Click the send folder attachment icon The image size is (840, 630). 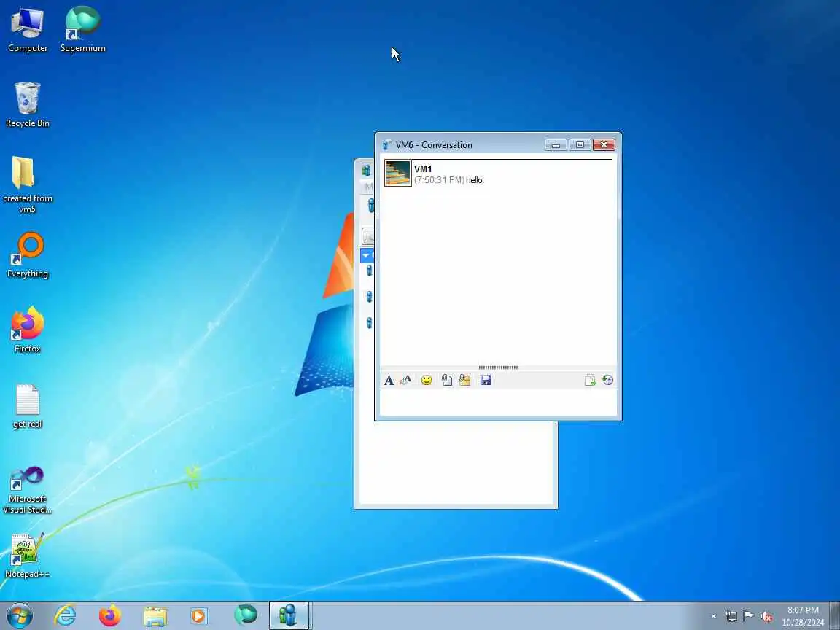point(464,381)
